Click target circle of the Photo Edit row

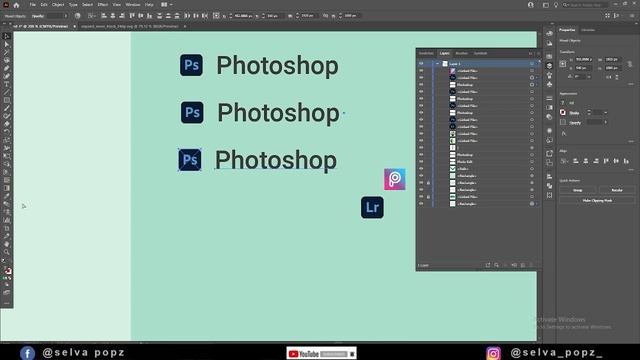tap(532, 162)
